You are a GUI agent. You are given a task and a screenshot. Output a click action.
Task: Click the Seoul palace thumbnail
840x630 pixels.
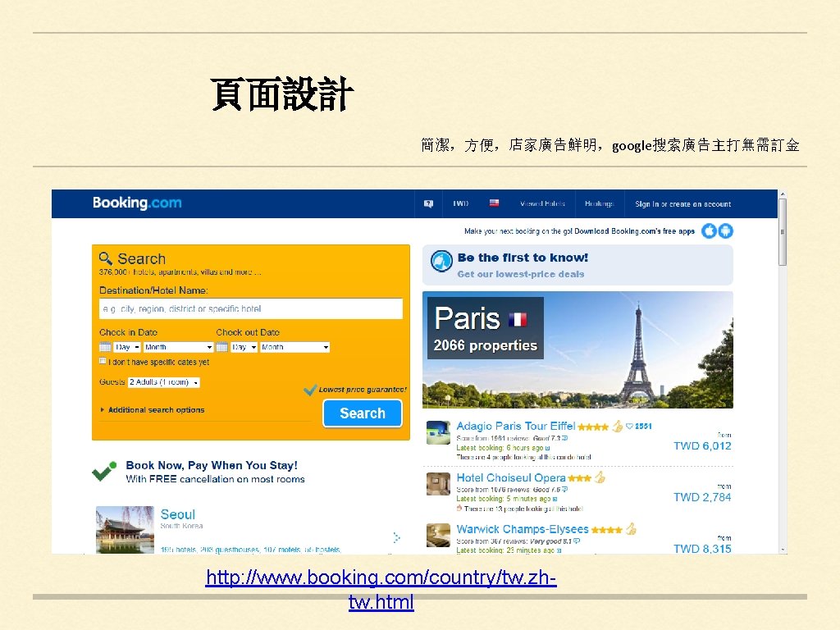[x=125, y=530]
